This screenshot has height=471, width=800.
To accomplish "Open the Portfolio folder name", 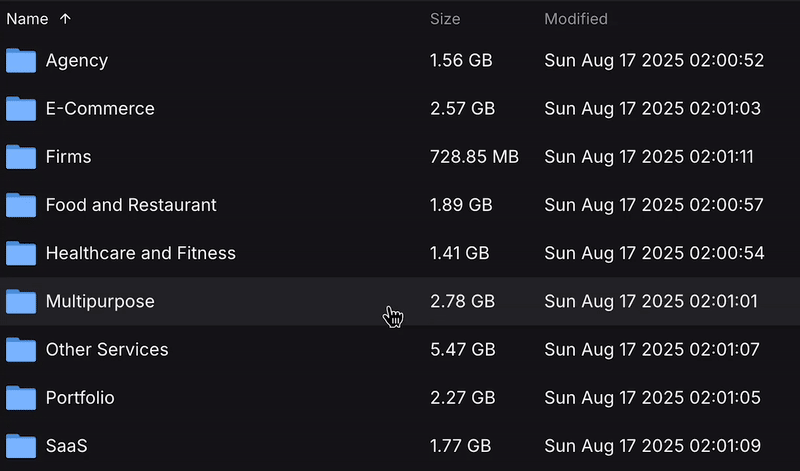I will point(80,398).
